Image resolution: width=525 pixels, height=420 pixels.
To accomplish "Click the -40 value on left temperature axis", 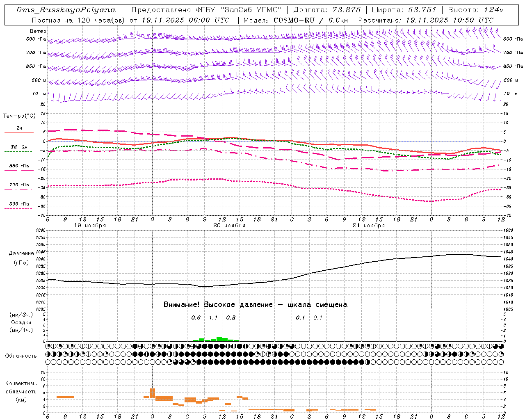I will click(42, 215).
